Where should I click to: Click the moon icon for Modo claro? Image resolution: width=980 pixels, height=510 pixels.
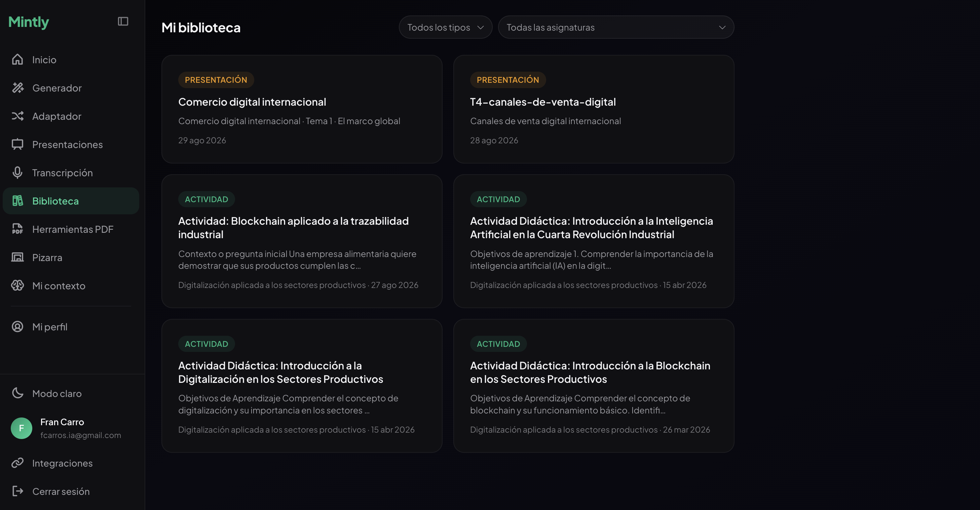click(17, 394)
